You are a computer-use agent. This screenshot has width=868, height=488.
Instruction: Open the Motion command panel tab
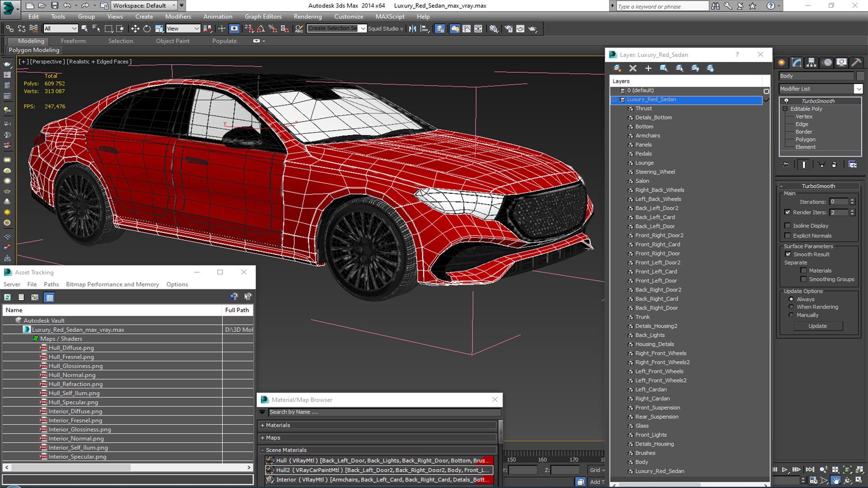tap(827, 62)
